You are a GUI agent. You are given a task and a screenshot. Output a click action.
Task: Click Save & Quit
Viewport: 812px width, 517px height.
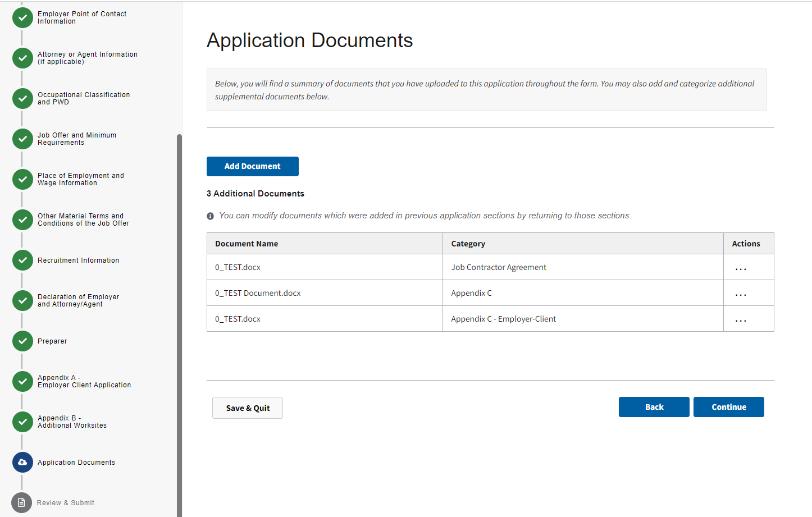248,408
